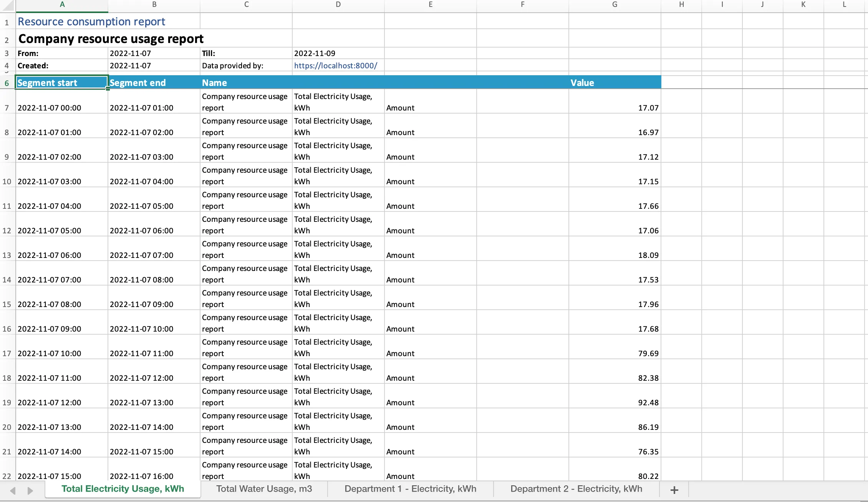The image size is (868, 502).
Task: Select value cell 17.66
Action: click(x=615, y=200)
